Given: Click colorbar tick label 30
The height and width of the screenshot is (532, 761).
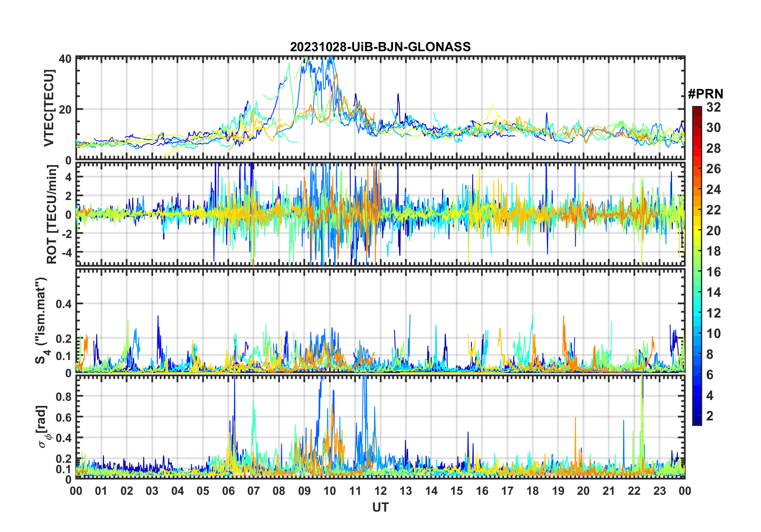Looking at the screenshot, I should click(713, 128).
